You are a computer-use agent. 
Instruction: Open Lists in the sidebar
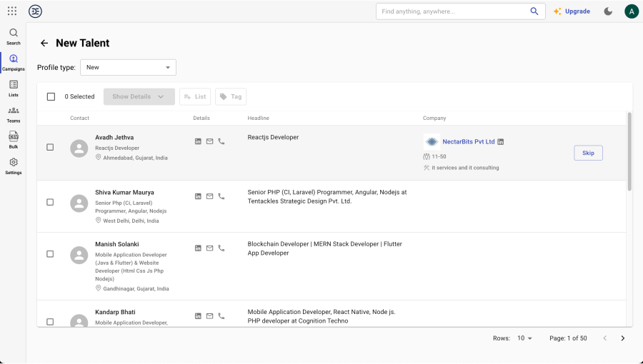13,89
